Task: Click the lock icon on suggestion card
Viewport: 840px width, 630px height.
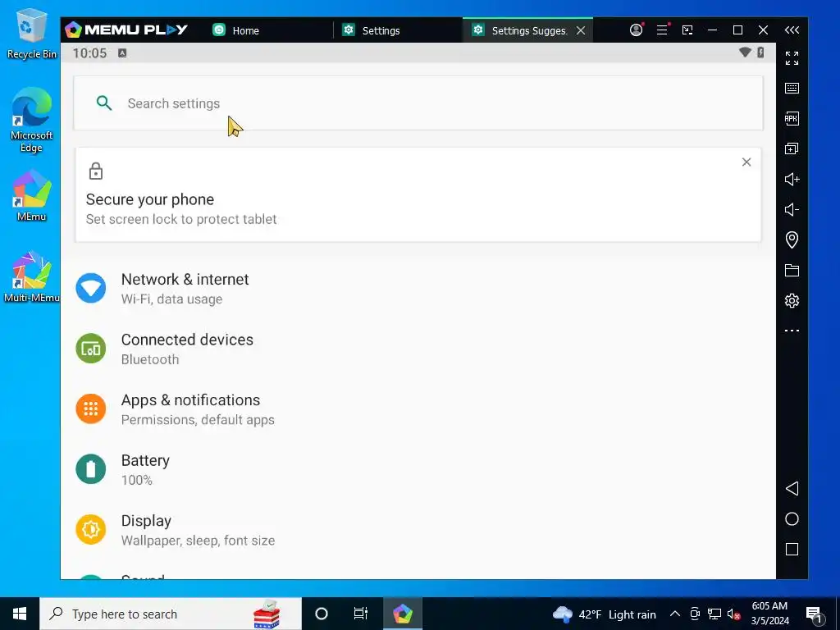Action: pos(96,171)
